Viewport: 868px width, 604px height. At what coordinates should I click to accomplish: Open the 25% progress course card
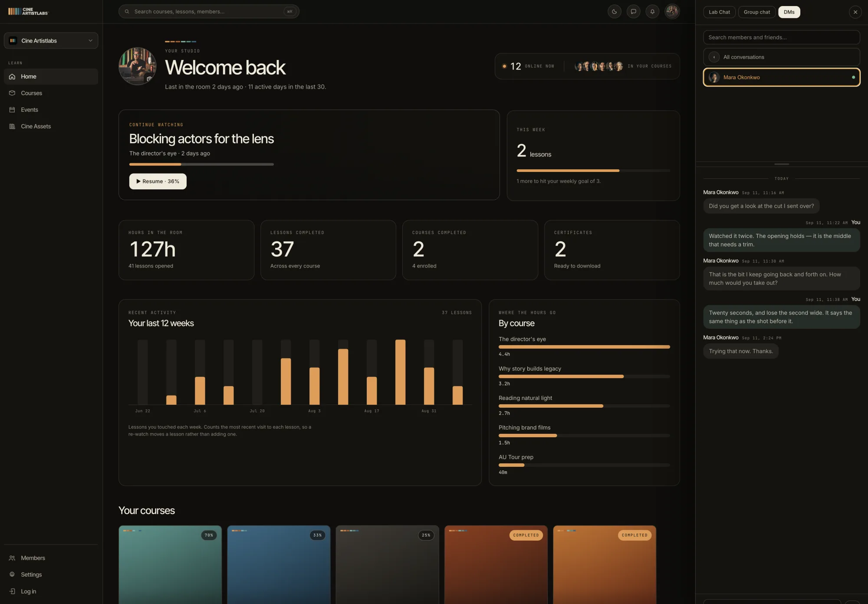[387, 564]
